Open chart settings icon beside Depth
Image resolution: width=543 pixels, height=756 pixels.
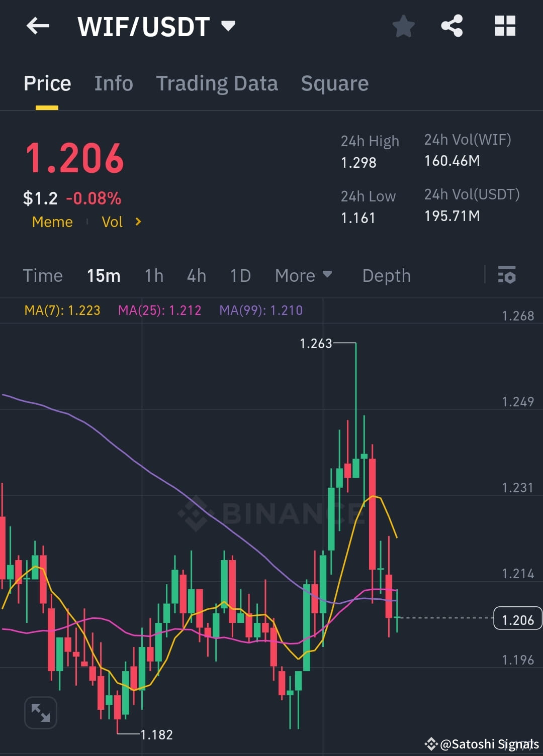507,275
